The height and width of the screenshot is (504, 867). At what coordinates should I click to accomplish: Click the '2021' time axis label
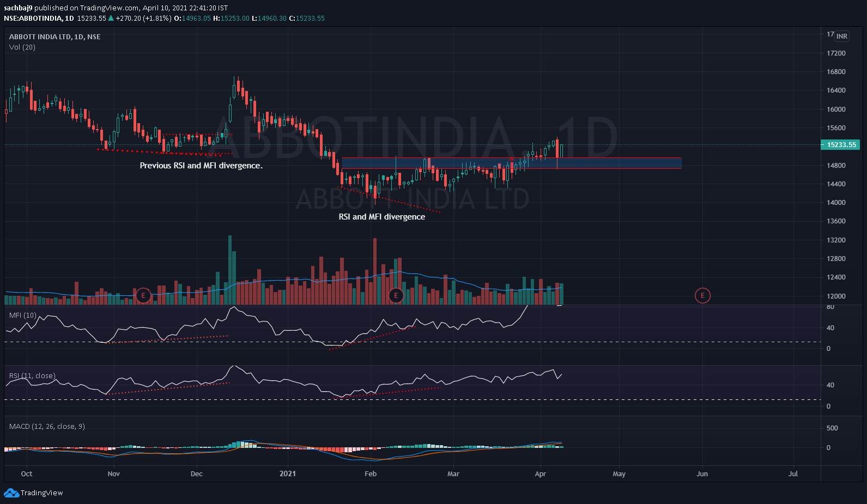pyautogui.click(x=288, y=473)
